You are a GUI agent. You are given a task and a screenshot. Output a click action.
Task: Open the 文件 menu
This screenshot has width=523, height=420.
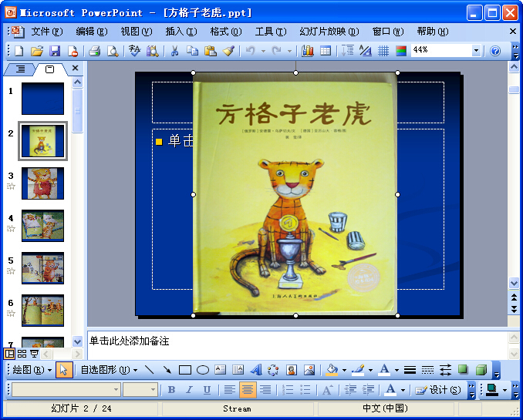point(47,32)
